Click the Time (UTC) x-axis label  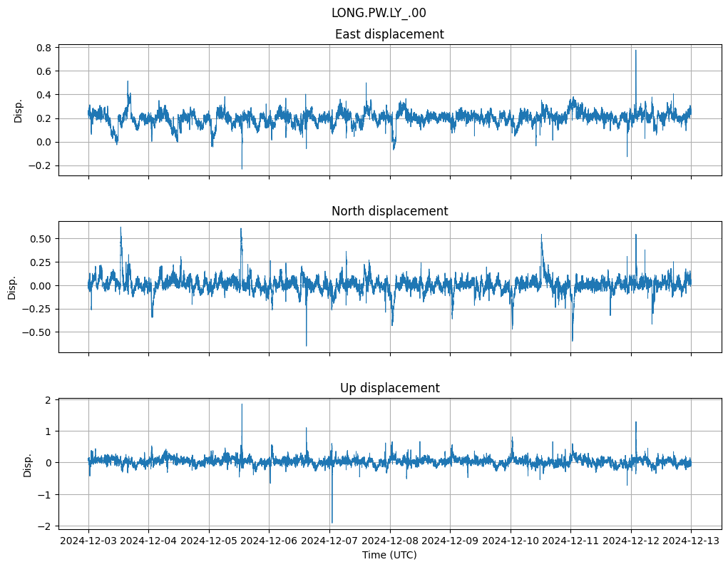pos(389,554)
